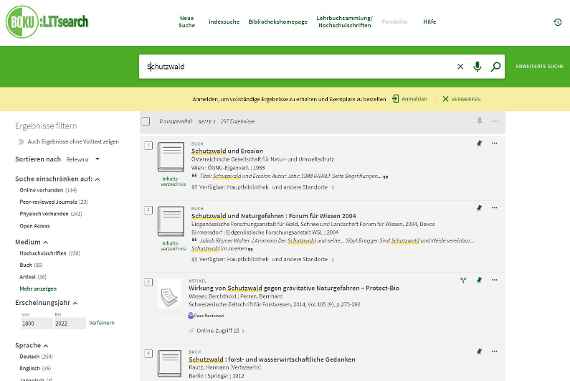Open more actions for Schutzwald und Erosion

pos(494,143)
